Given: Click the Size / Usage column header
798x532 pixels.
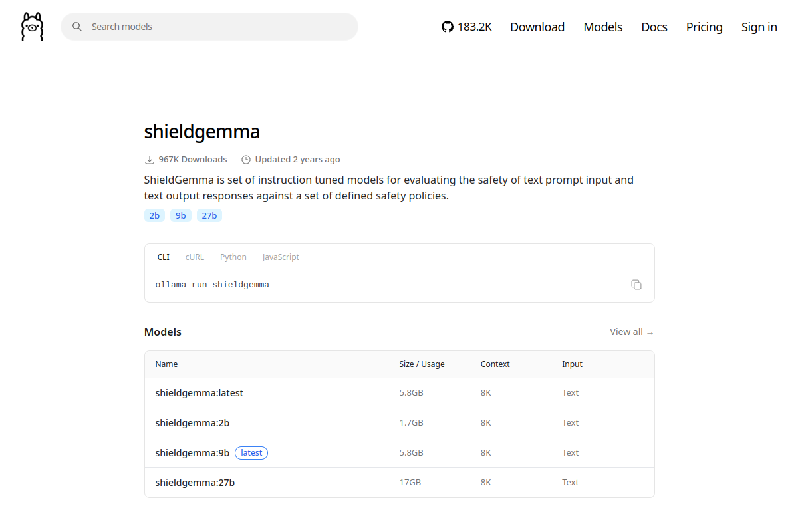Looking at the screenshot, I should [422, 364].
